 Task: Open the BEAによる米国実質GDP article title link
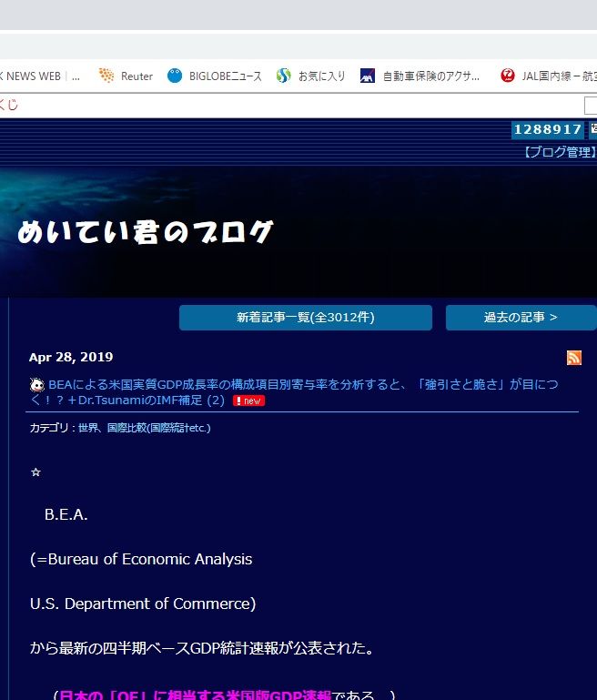coord(294,392)
